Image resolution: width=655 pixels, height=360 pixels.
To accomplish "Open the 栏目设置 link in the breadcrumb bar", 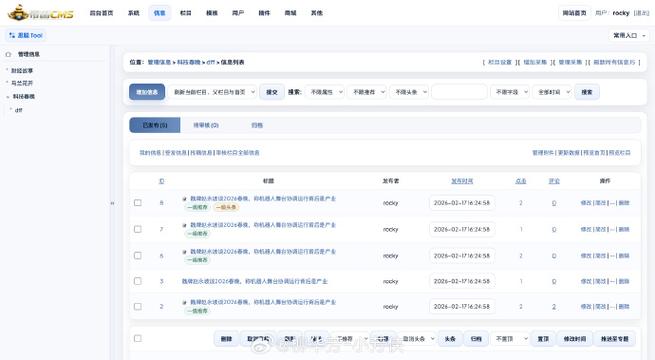I will tap(500, 62).
